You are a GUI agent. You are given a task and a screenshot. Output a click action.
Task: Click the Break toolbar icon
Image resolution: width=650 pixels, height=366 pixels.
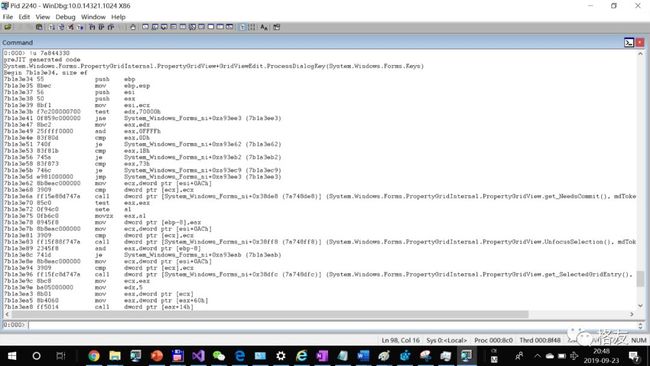tap(80, 27)
